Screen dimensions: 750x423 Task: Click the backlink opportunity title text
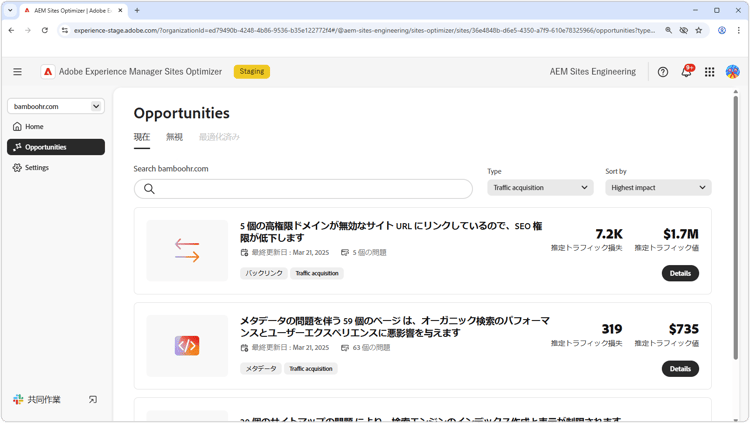391,232
